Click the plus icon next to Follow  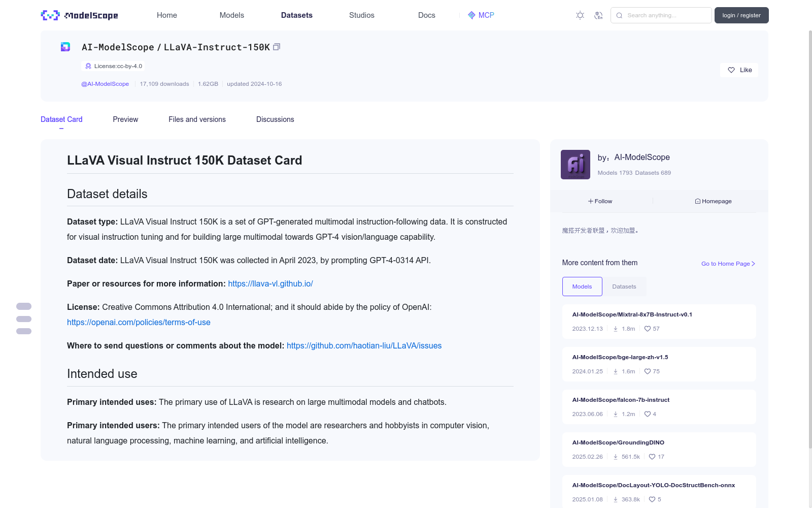[x=591, y=201]
